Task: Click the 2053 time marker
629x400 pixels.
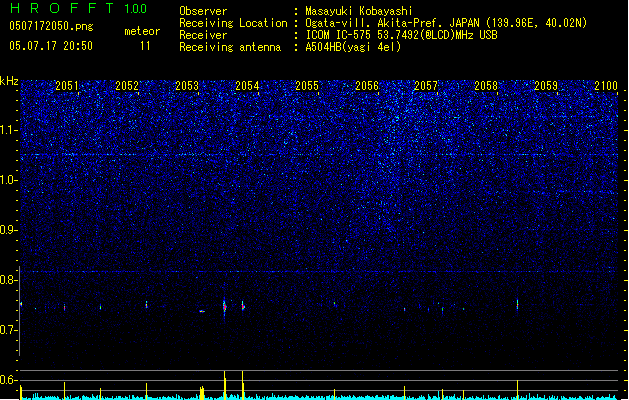Action: pos(187,86)
